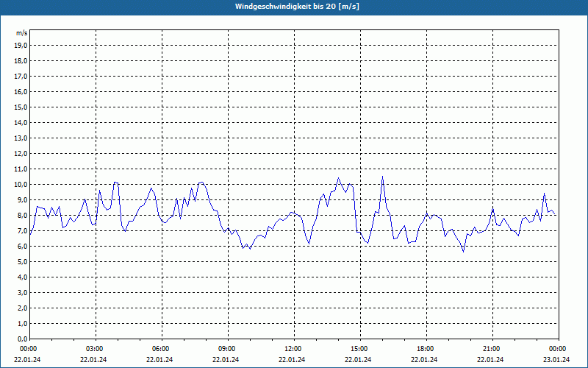Click the "12,0" y-axis tick label
This screenshot has height=368, width=588.
[21, 154]
